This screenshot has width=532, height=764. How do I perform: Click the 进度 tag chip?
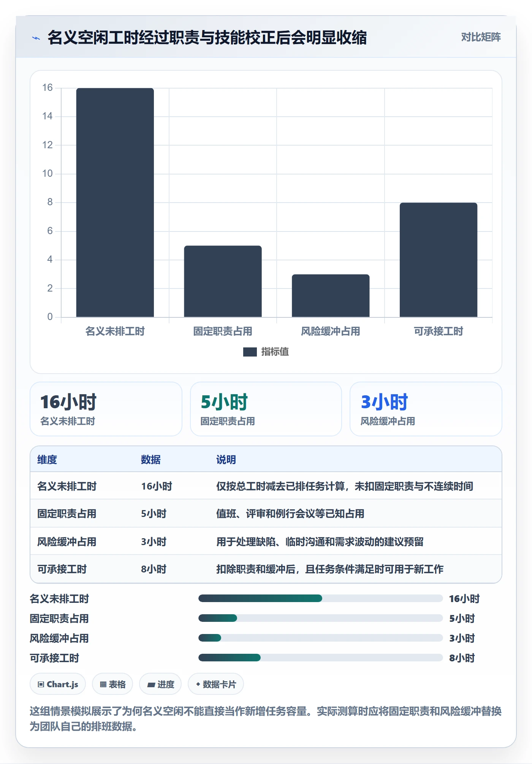160,684
